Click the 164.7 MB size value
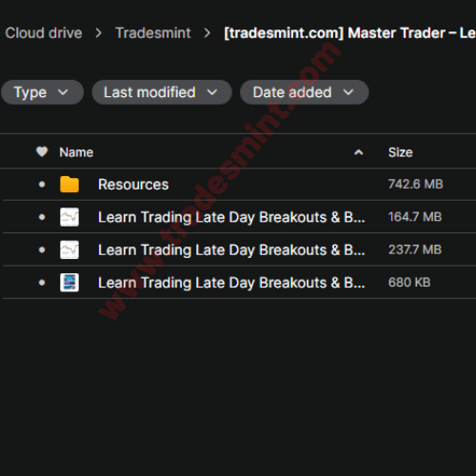 tap(415, 217)
